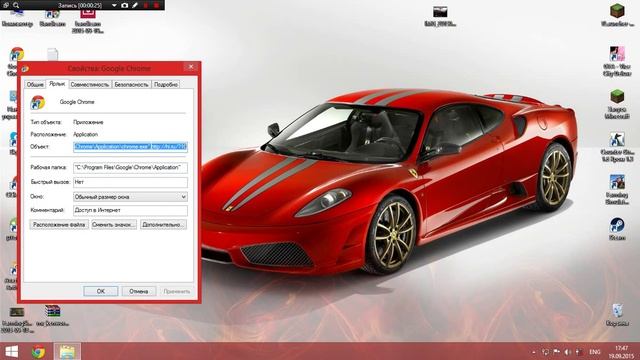The height and width of the screenshot is (360, 640).
Task: Switch to the Общие tab
Action: (35, 84)
